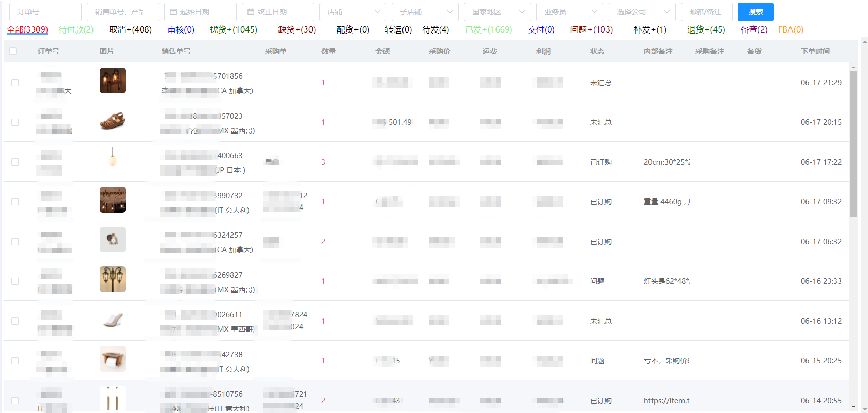Screen dimensions: 868x413
Task: Open the brown sandal product image
Action: 113,121
